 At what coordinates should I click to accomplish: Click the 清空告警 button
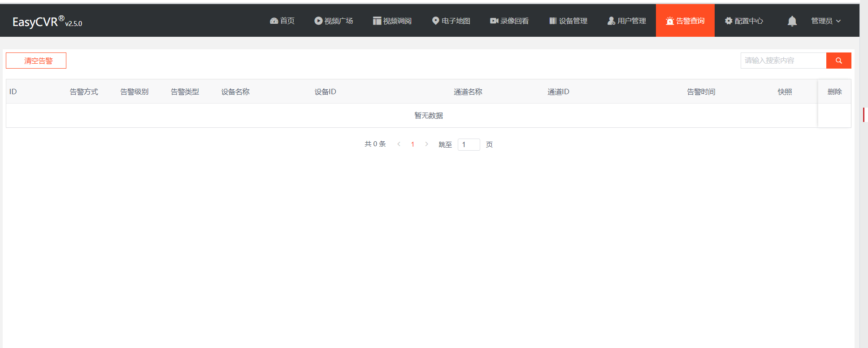click(x=36, y=61)
